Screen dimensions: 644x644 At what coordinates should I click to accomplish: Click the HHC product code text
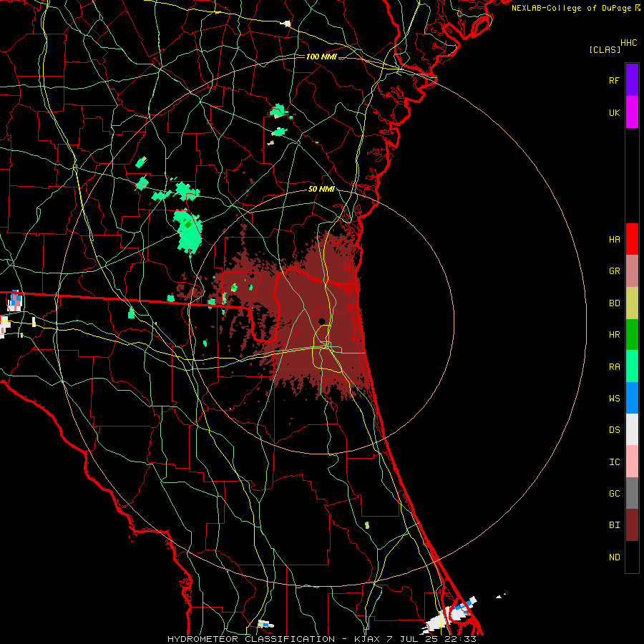point(629,43)
